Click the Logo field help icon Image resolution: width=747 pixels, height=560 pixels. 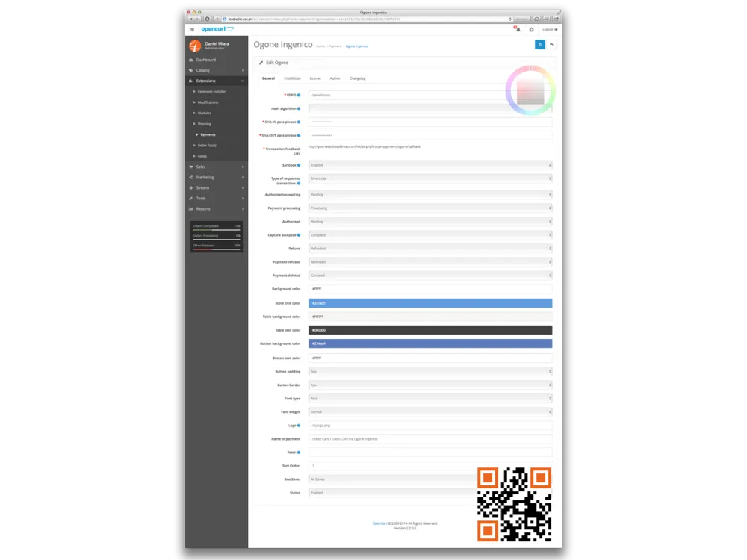(300, 425)
